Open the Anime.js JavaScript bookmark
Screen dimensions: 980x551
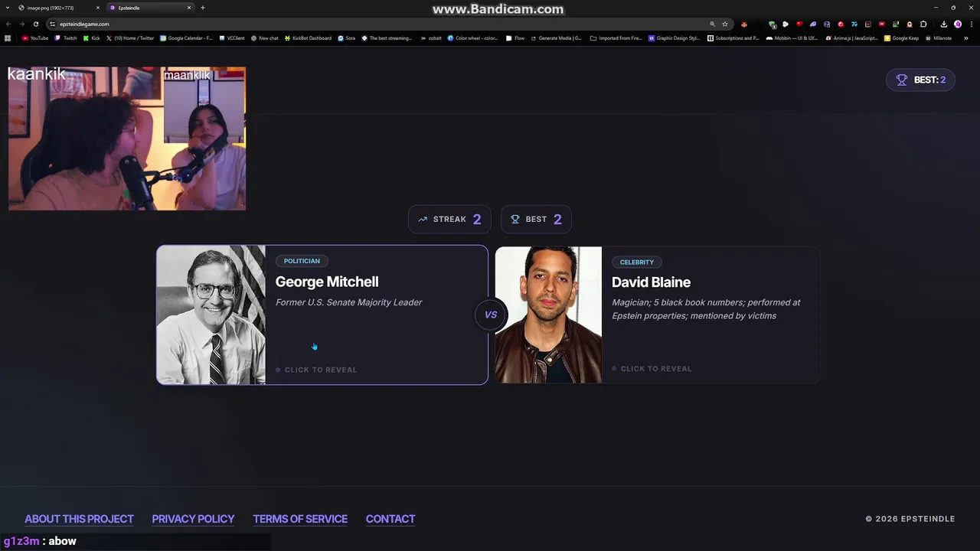point(851,37)
